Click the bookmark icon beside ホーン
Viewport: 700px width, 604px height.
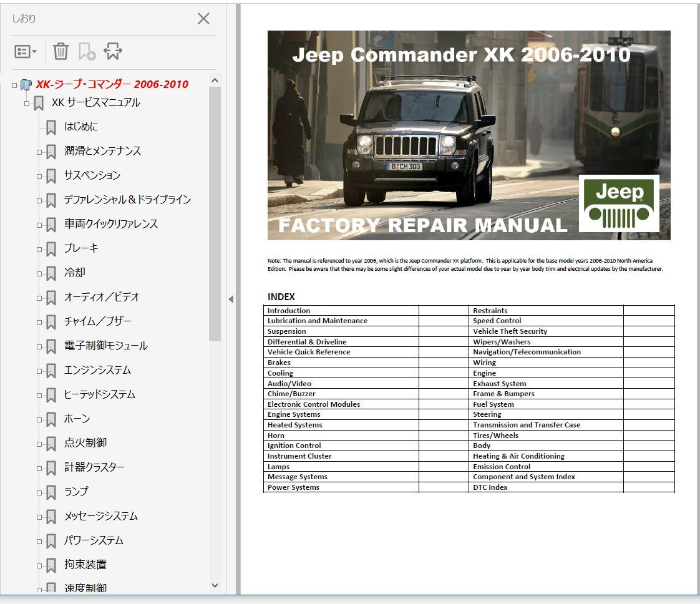tap(51, 419)
